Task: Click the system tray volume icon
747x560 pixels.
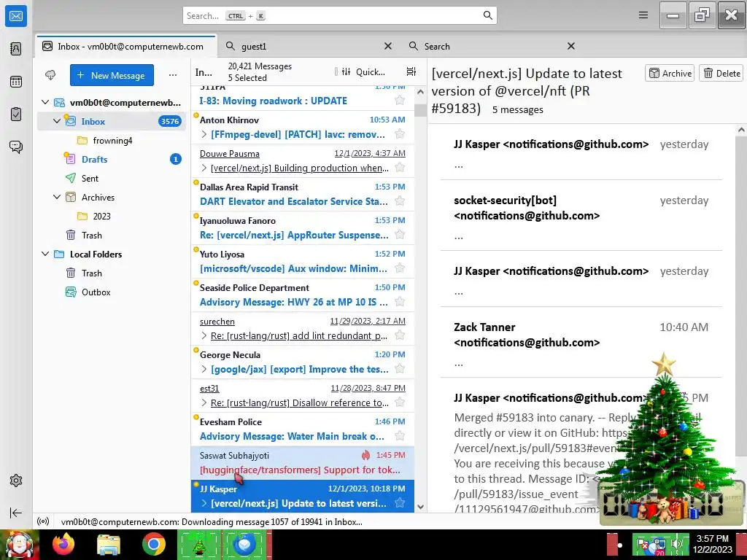Action: point(676,544)
